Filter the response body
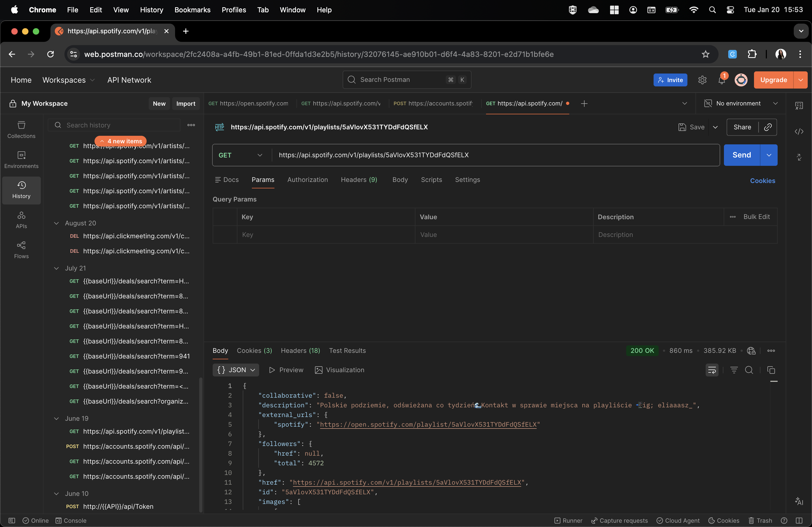Image resolution: width=812 pixels, height=527 pixels. (734, 370)
